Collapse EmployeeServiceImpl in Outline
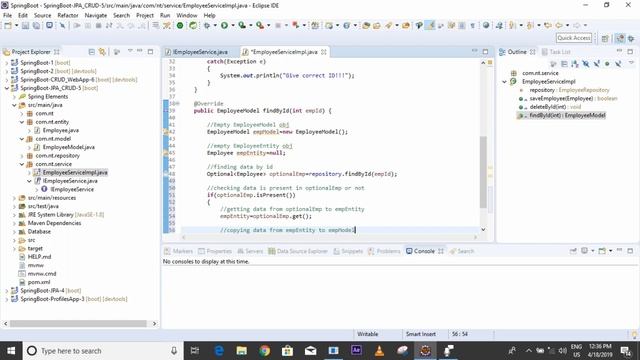 pyautogui.click(x=504, y=82)
